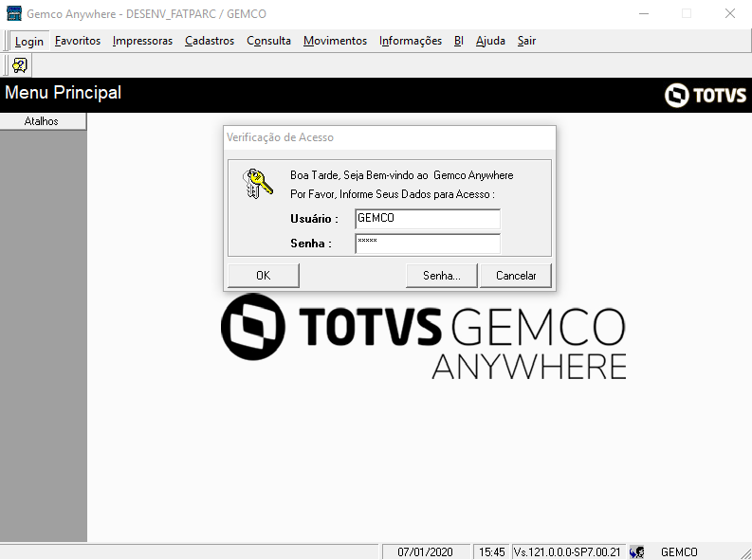Open the BI menu

tap(458, 41)
